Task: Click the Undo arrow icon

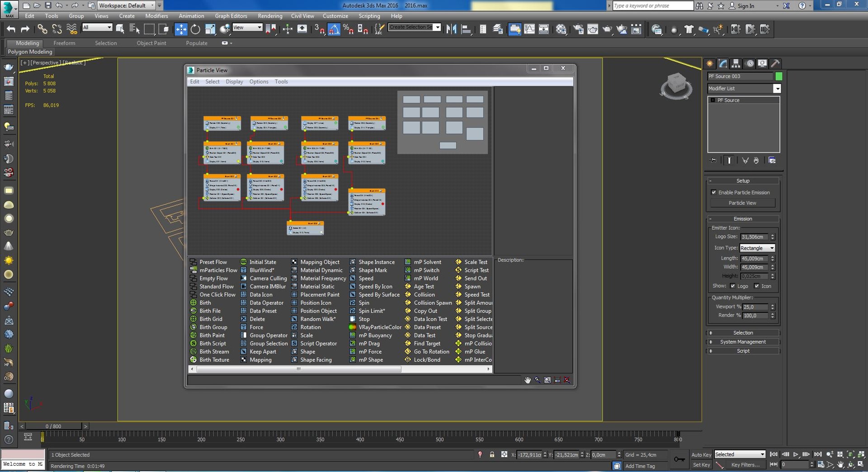Action: tap(11, 29)
